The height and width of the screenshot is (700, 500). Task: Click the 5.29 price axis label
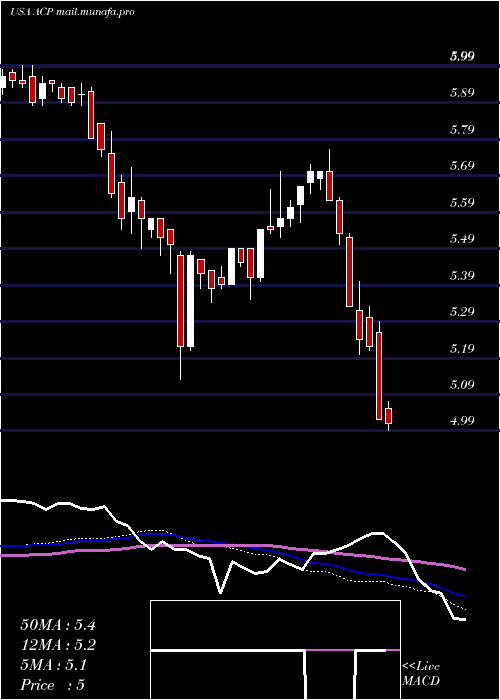click(x=462, y=311)
